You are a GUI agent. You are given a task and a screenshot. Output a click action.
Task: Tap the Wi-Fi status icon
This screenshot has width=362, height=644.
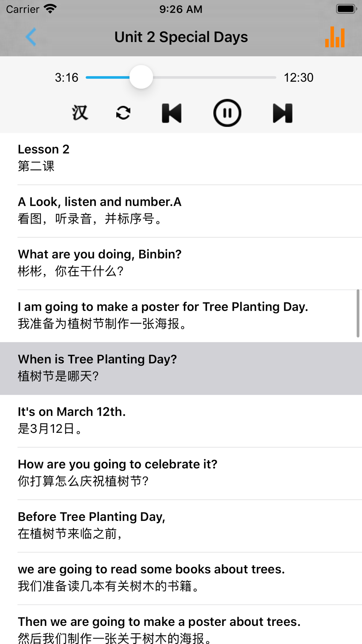click(50, 9)
